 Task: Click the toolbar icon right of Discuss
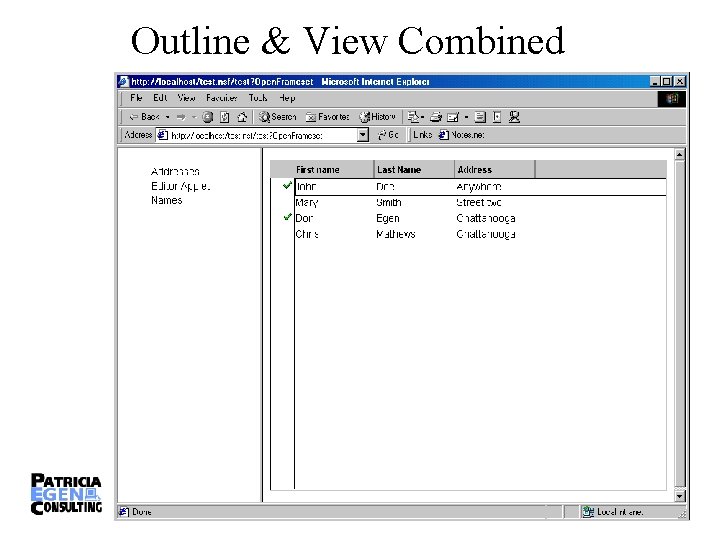click(497, 117)
